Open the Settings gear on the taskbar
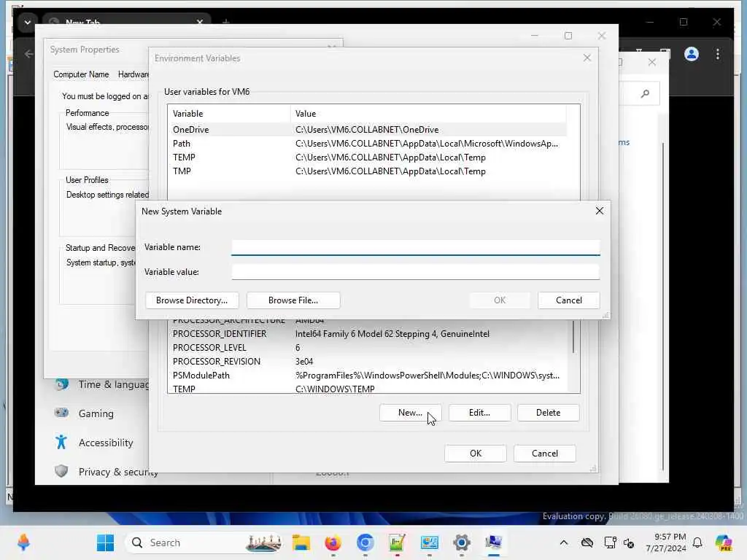Viewport: 747px width, 560px height. point(462,542)
